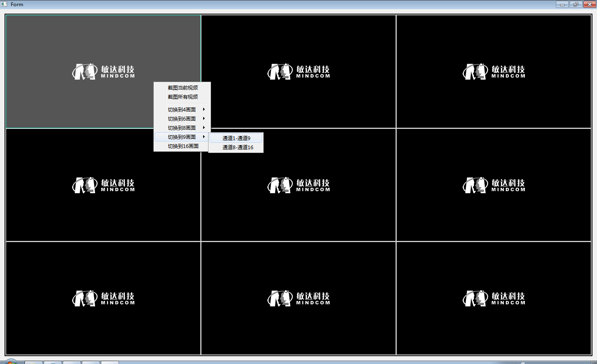Image resolution: width=597 pixels, height=364 pixels.
Task: Choose 截图当前视频 from the context menu
Action: (182, 88)
